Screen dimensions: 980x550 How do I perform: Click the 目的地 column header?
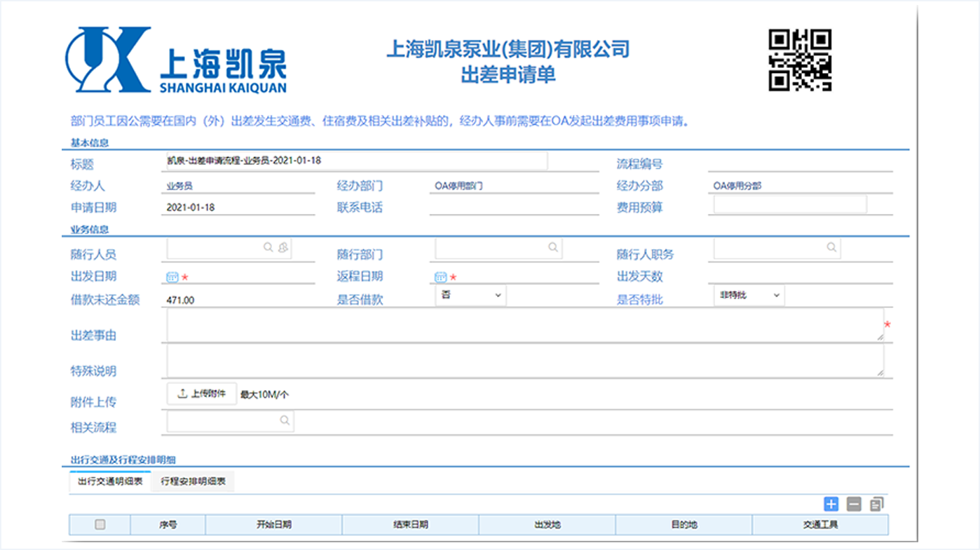(684, 524)
